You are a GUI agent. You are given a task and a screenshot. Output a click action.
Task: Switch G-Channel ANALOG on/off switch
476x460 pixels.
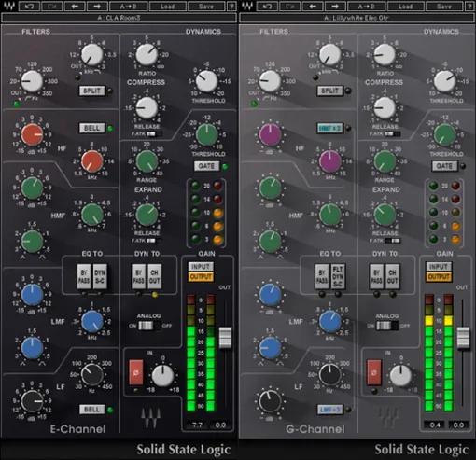387,326
